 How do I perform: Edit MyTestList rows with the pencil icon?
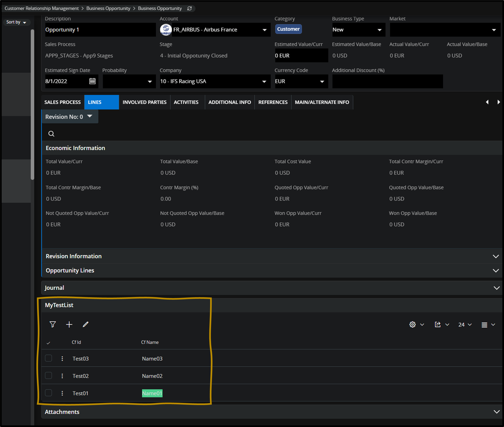click(85, 324)
